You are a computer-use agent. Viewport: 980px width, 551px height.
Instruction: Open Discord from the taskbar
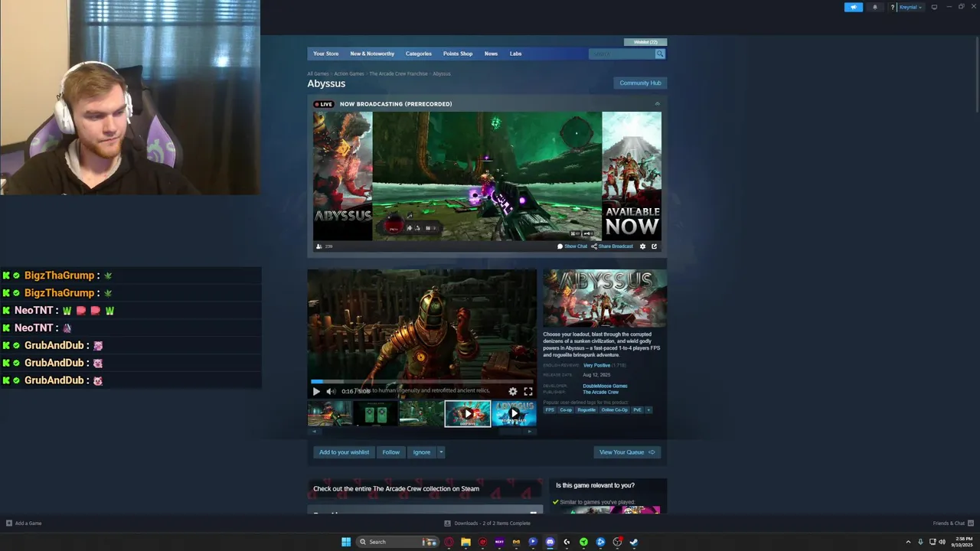[550, 542]
